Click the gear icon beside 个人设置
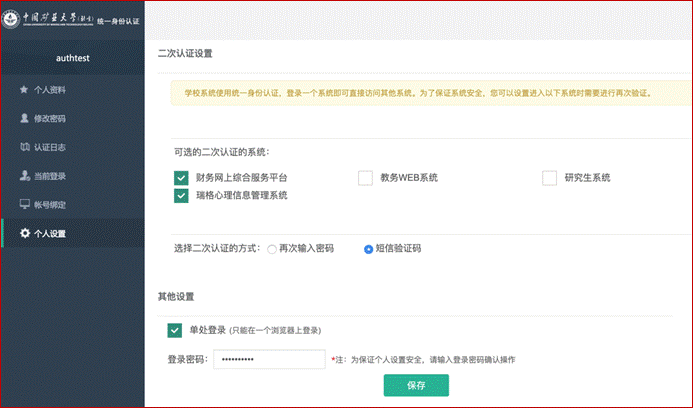Image resolution: width=693 pixels, height=408 pixels. click(24, 234)
